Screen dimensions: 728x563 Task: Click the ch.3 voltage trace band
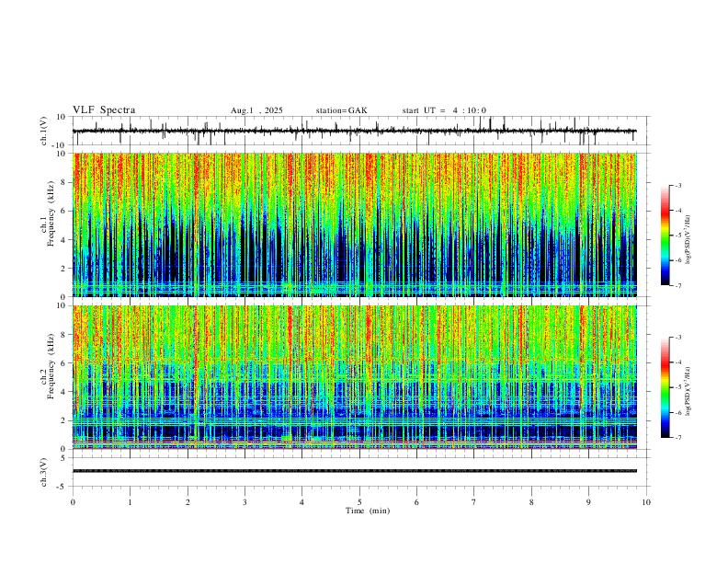point(355,471)
